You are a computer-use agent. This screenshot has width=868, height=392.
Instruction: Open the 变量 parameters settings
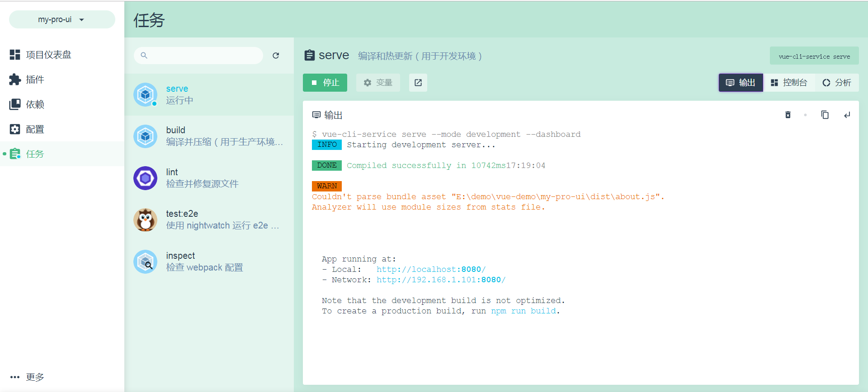378,83
